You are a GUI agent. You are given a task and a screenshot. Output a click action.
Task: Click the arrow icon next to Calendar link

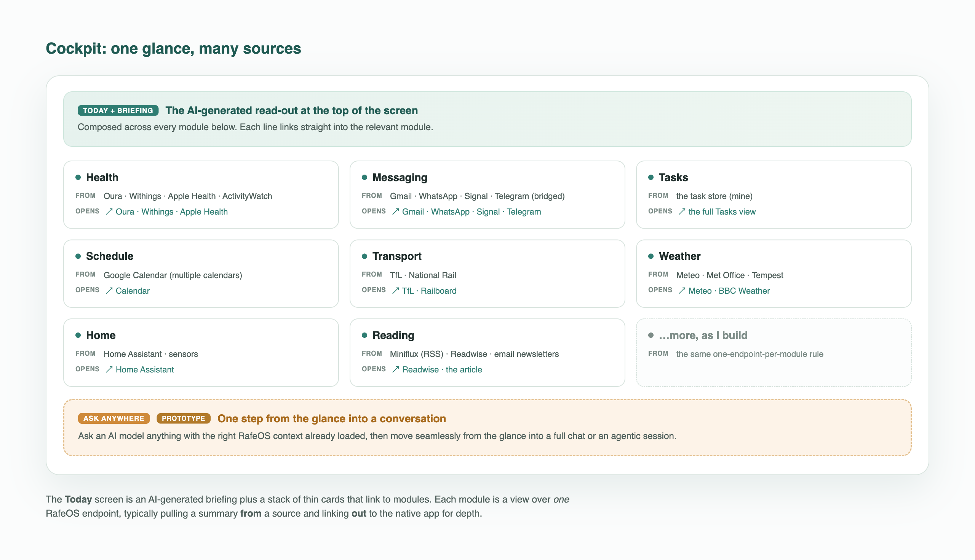pos(109,291)
